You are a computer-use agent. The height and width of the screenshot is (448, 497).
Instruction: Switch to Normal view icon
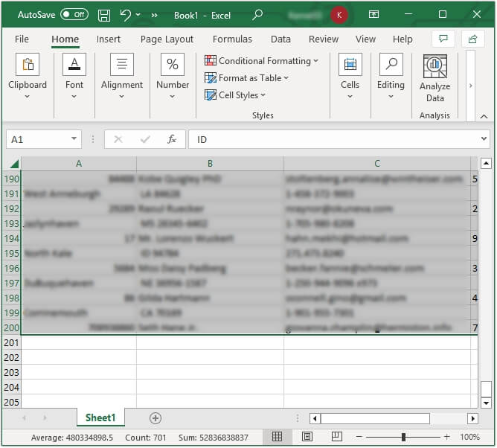click(277, 437)
